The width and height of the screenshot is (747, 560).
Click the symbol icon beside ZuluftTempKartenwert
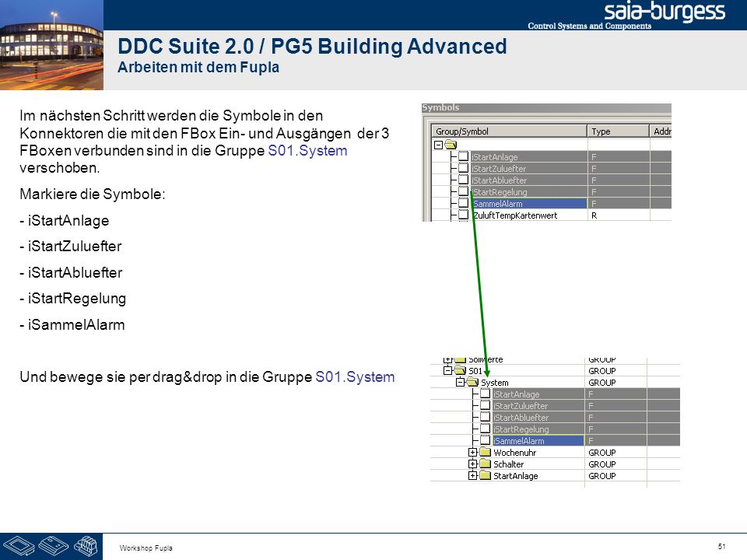pyautogui.click(x=464, y=215)
